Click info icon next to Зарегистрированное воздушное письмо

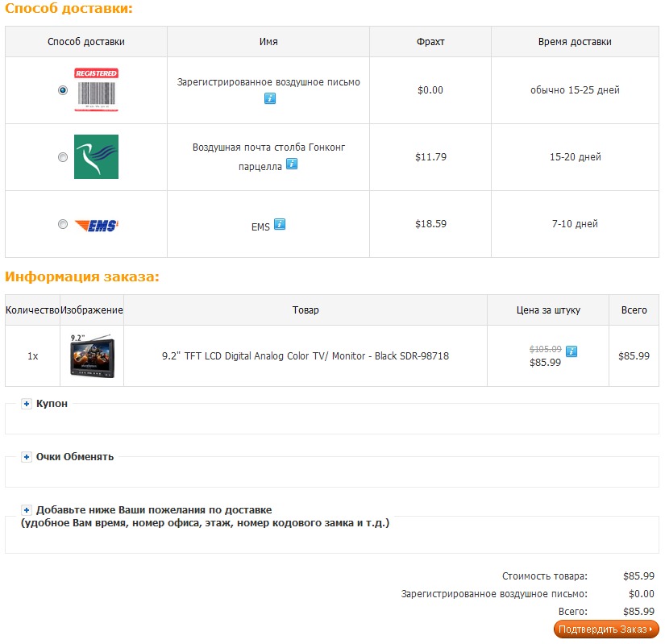click(x=270, y=98)
